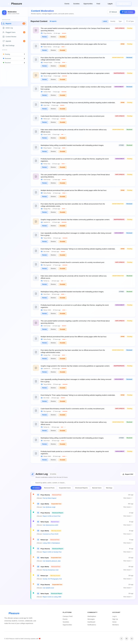Open Action Log in the sidebar
138x644 pixels.
(14, 28)
